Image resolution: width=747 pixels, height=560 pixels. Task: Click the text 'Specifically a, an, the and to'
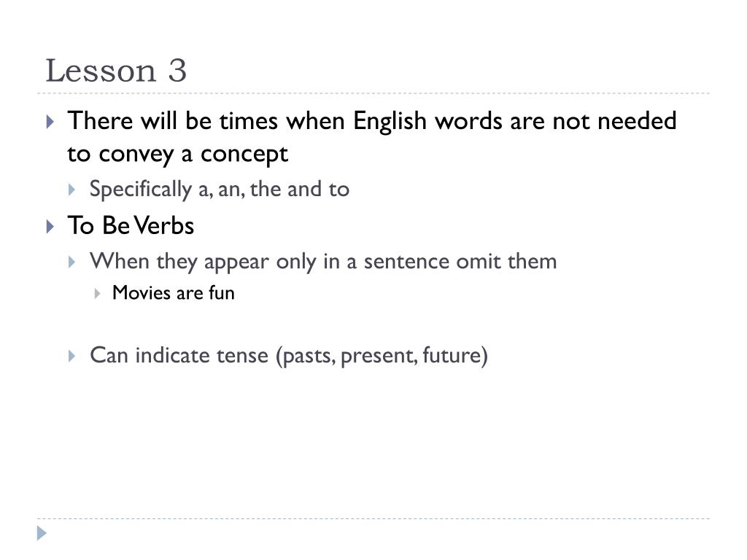click(220, 190)
